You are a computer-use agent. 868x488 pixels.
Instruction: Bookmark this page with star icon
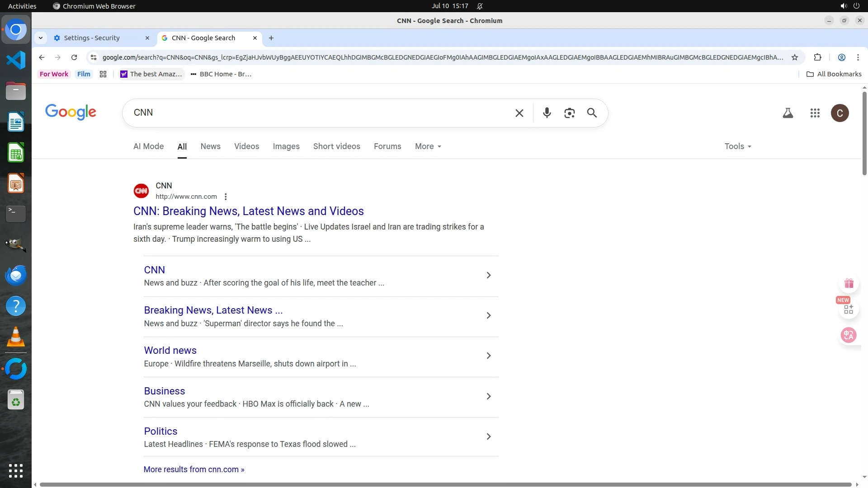click(794, 57)
